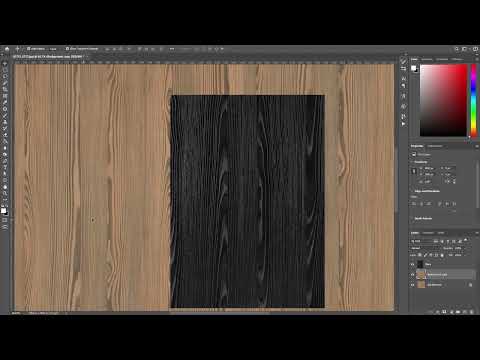Click the link width and height icon
The width and height of the screenshot is (480, 360).
pos(414,171)
